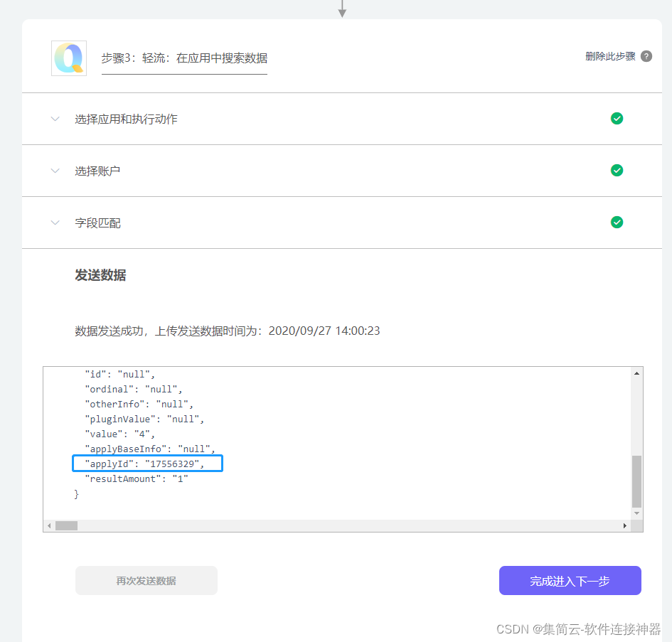This screenshot has width=672, height=642.
Task: Click the "applyBaseInfo": "null" line
Action: [x=150, y=449]
